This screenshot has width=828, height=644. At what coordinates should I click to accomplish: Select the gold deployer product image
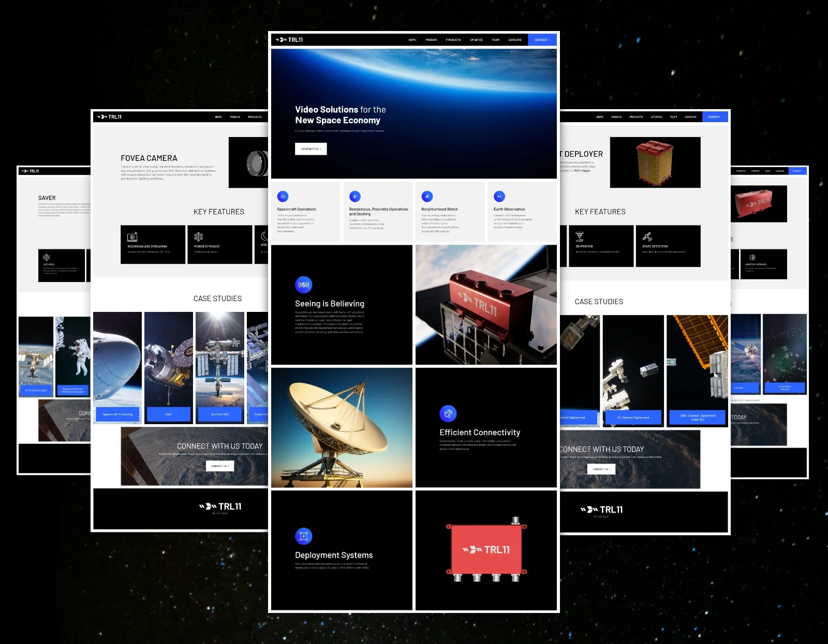[655, 162]
